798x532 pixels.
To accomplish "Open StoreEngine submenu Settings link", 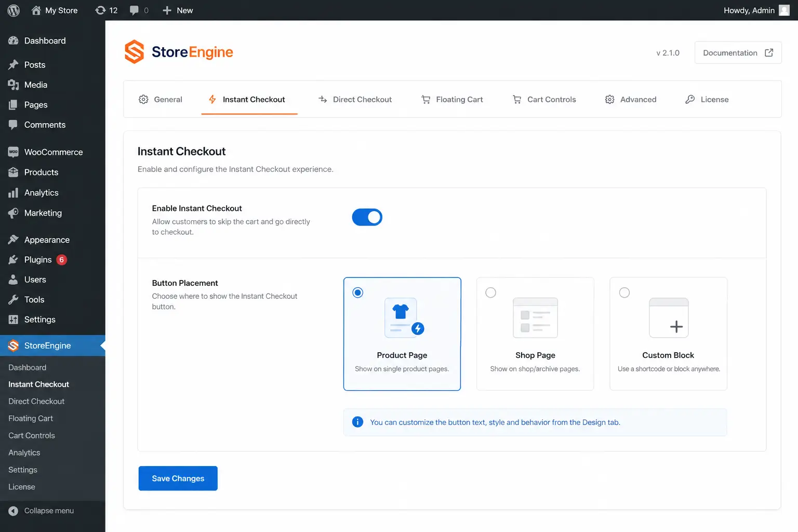I will [x=23, y=470].
